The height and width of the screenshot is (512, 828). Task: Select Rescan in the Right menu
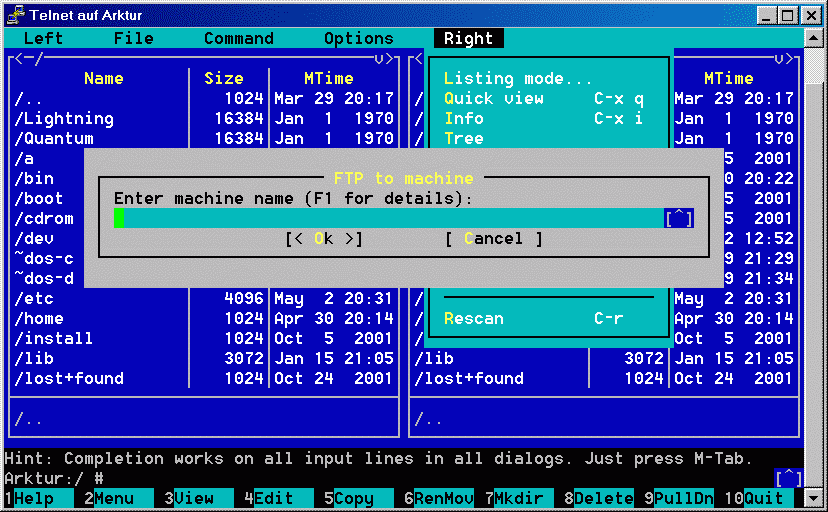(474, 318)
